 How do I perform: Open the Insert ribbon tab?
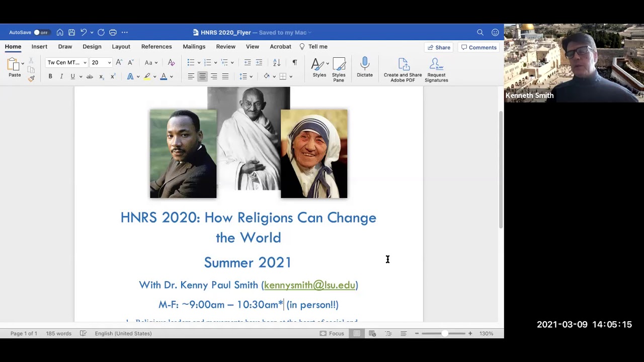(39, 46)
